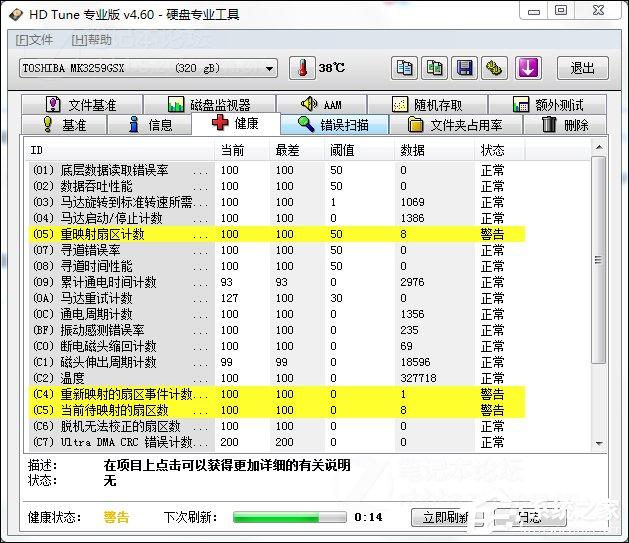Switch to the 基准 tab
The width and height of the screenshot is (629, 543).
(x=64, y=125)
